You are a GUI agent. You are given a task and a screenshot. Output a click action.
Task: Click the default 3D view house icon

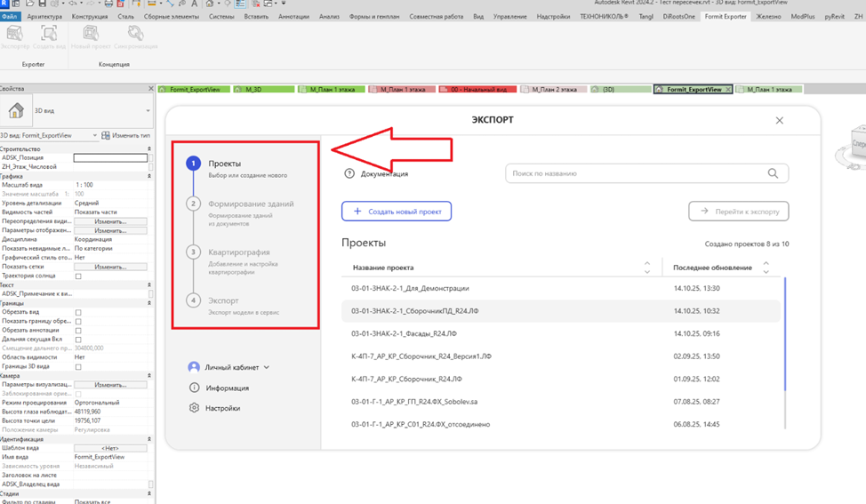pyautogui.click(x=209, y=4)
